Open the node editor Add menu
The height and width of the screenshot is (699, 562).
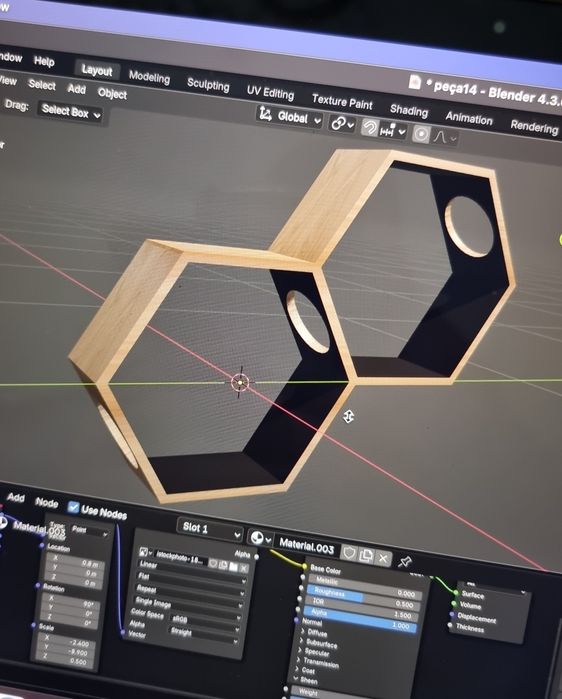pos(16,498)
